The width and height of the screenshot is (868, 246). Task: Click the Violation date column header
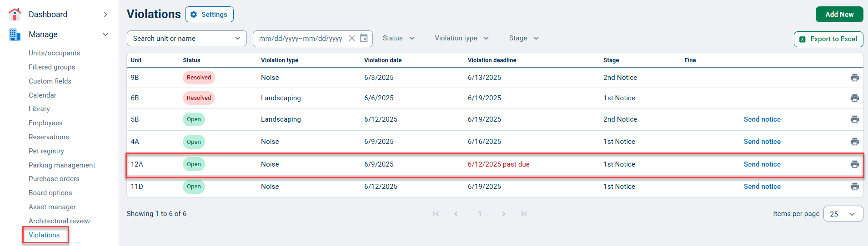pos(383,60)
